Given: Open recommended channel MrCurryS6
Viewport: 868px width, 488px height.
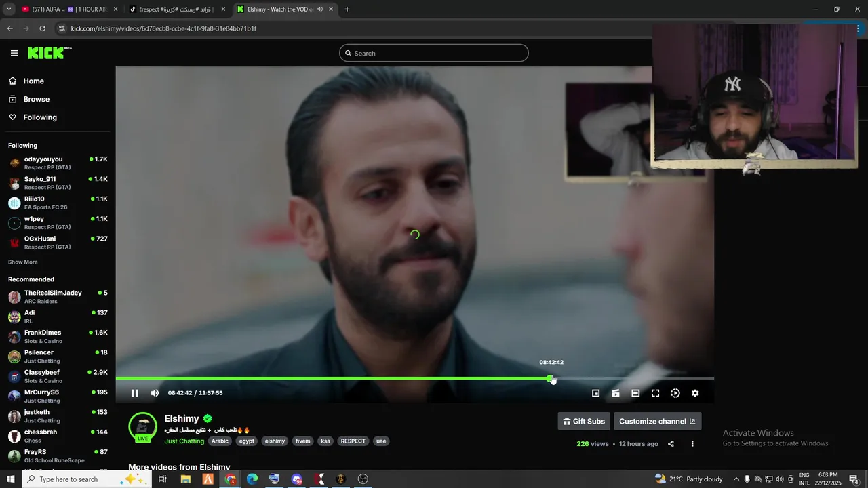Looking at the screenshot, I should 58,396.
